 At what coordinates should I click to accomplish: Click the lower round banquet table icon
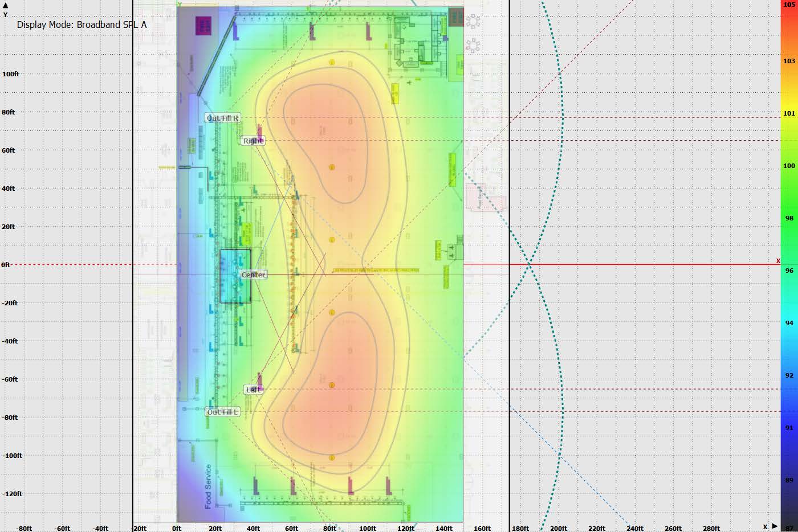[473, 45]
